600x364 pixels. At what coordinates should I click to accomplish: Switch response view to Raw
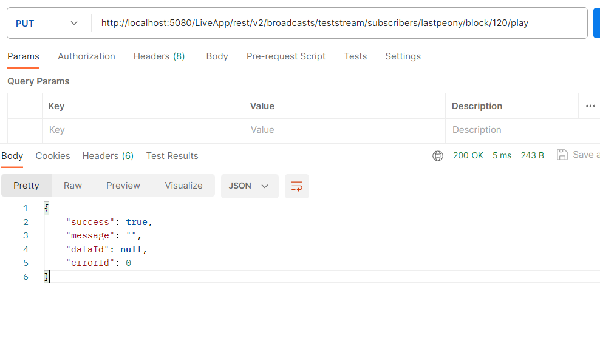(x=73, y=186)
